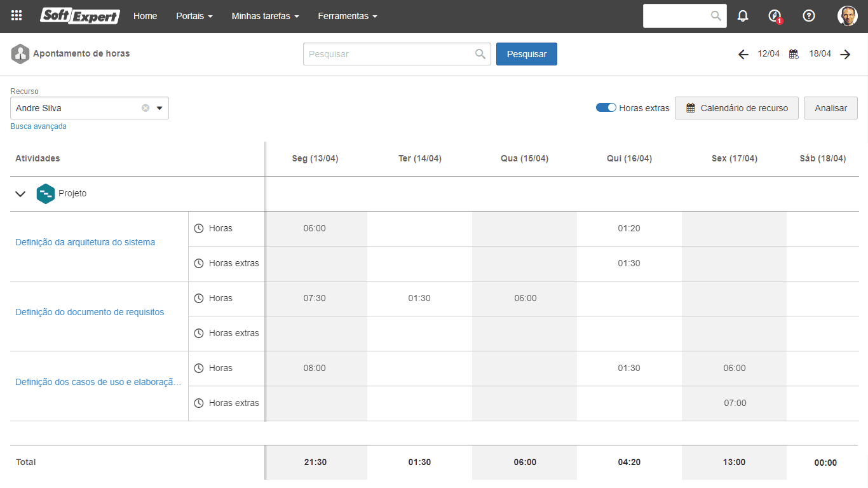Click the 01:30 cell on Tuesday for requisitos
Screen dimensions: 868x488
click(x=419, y=298)
